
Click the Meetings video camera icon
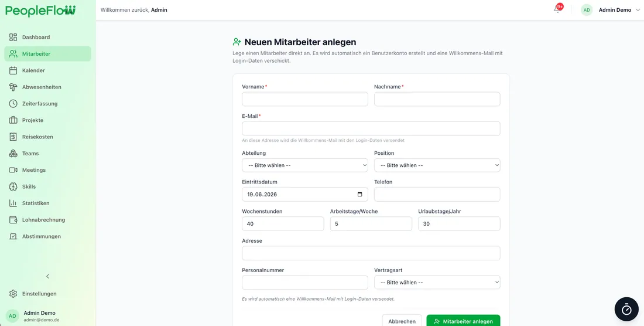13,170
